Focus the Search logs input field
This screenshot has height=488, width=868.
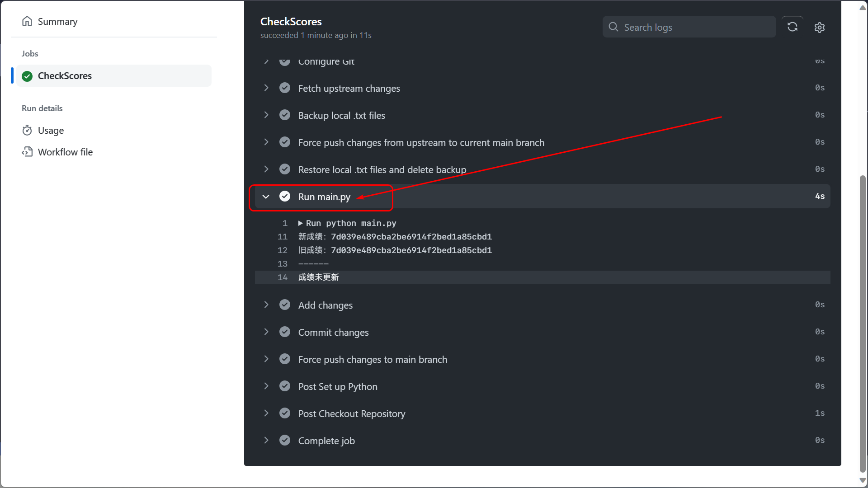coord(689,27)
